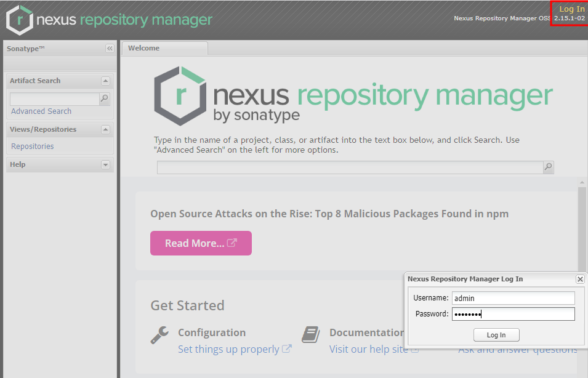Click the Sonatype sidebar title
This screenshot has width=588, height=378.
(25, 49)
